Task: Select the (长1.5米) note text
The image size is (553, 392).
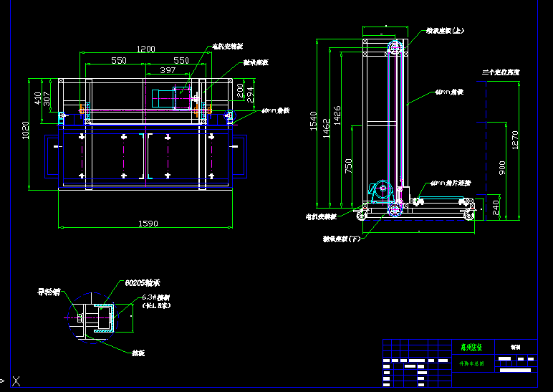Action: point(156,305)
